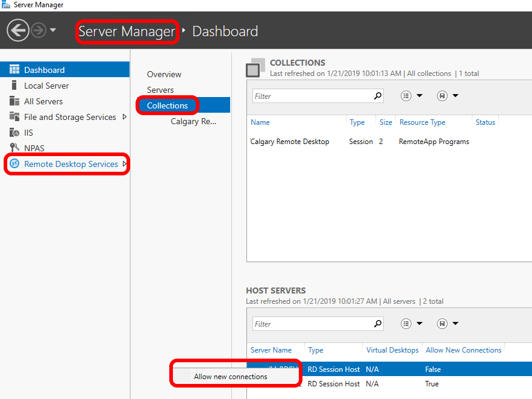This screenshot has height=399, width=532.
Task: Open Host Servers save query dropdown
Action: (x=448, y=324)
